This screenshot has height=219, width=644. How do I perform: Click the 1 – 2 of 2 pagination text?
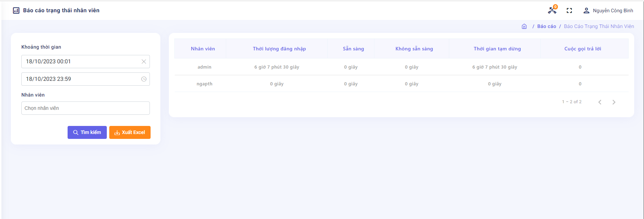tap(572, 102)
